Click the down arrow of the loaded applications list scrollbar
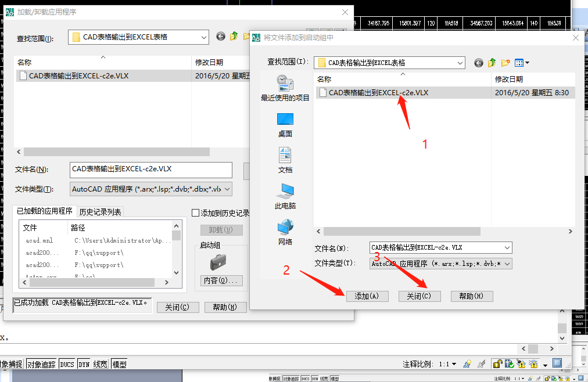 (177, 273)
